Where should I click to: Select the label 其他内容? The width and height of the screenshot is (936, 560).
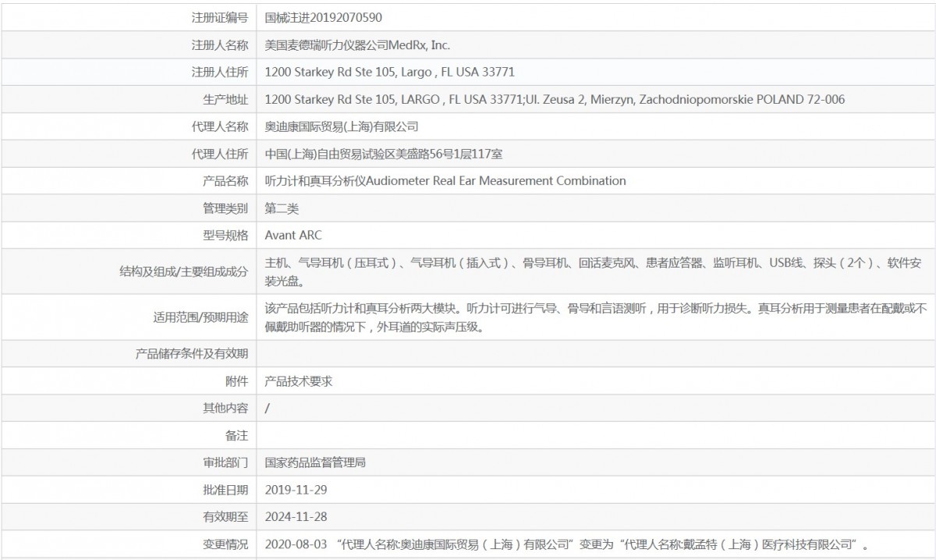[225, 409]
